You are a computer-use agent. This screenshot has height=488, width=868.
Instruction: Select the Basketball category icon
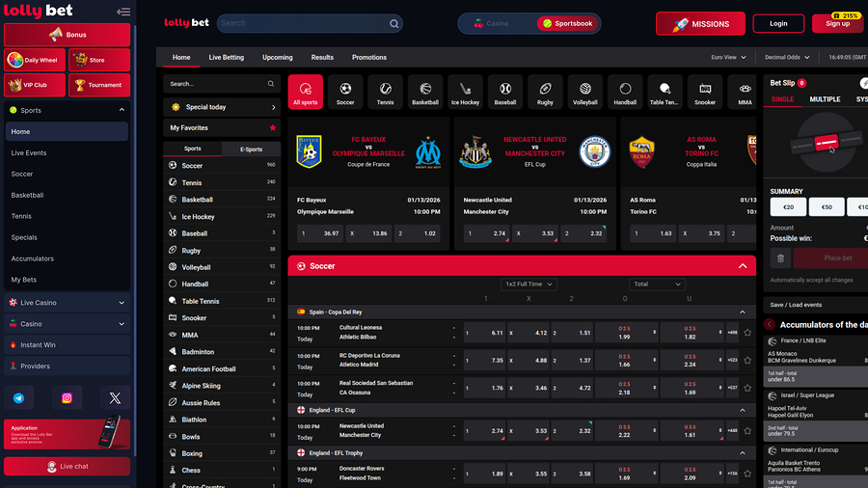pos(425,92)
